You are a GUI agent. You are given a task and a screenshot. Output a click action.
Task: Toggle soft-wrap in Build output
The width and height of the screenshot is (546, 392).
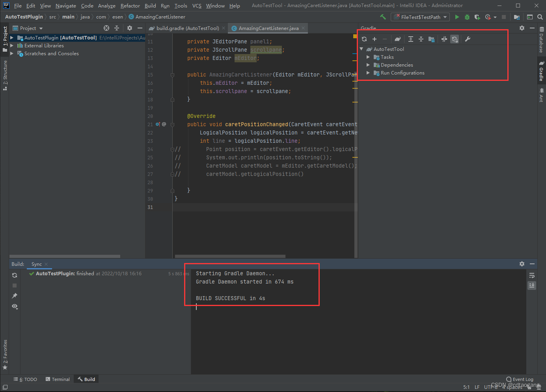532,275
